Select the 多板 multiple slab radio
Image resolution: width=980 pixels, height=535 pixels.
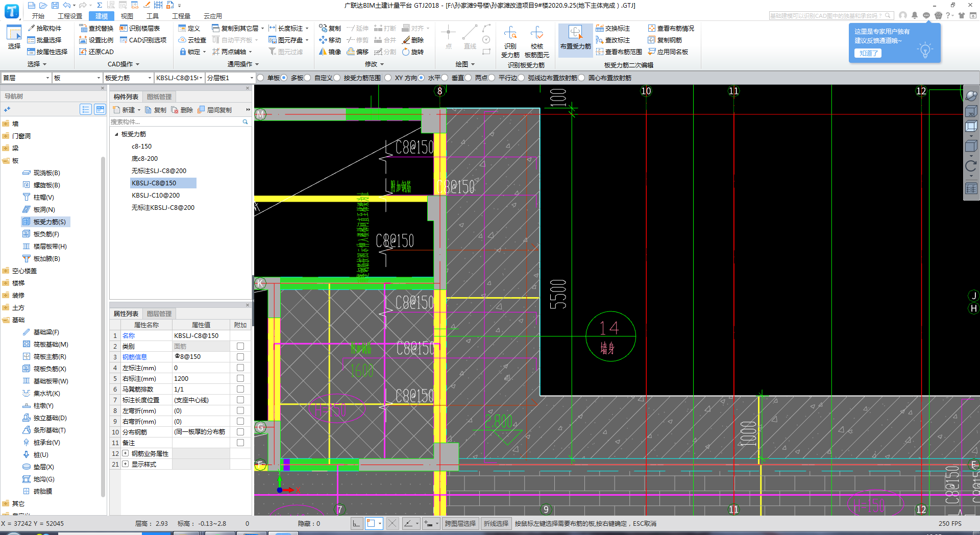pyautogui.click(x=284, y=78)
